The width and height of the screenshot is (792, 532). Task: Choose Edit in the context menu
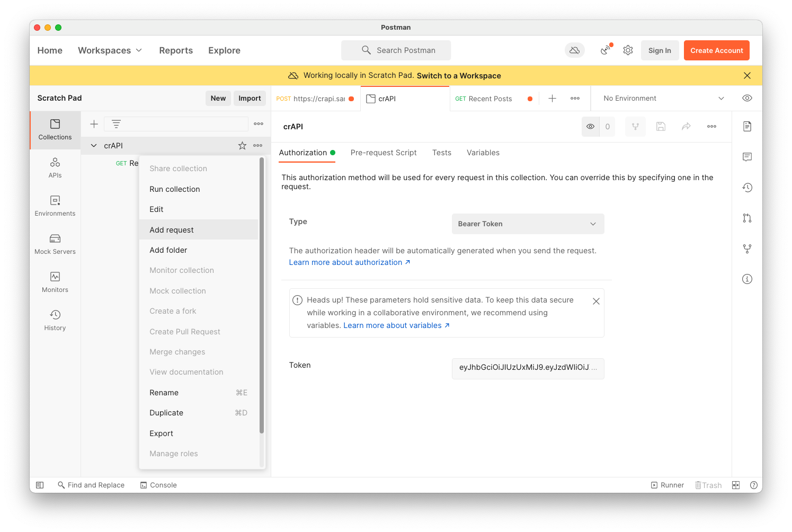pyautogui.click(x=199, y=209)
